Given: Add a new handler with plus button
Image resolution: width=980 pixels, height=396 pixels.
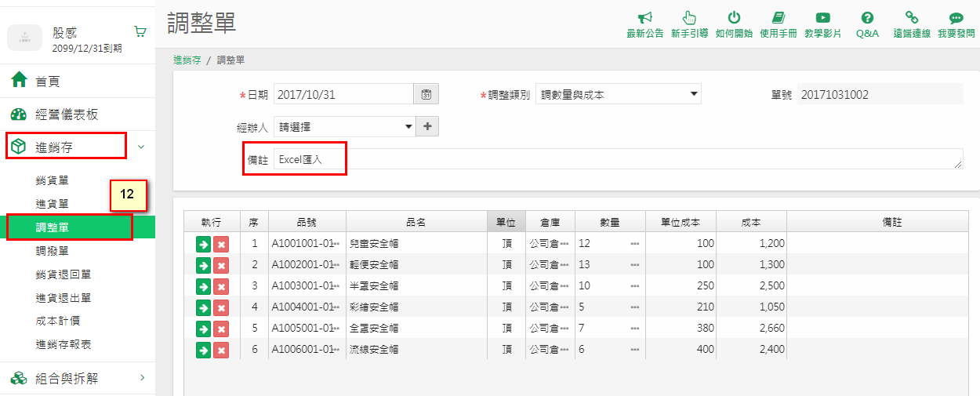Looking at the screenshot, I should coord(426,125).
